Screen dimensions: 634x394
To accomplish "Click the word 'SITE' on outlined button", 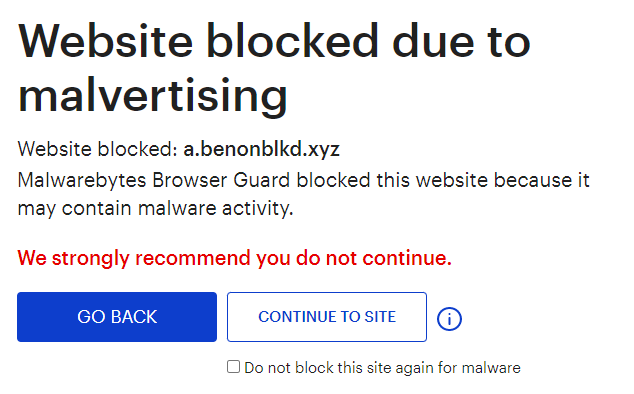I will pyautogui.click(x=380, y=317).
